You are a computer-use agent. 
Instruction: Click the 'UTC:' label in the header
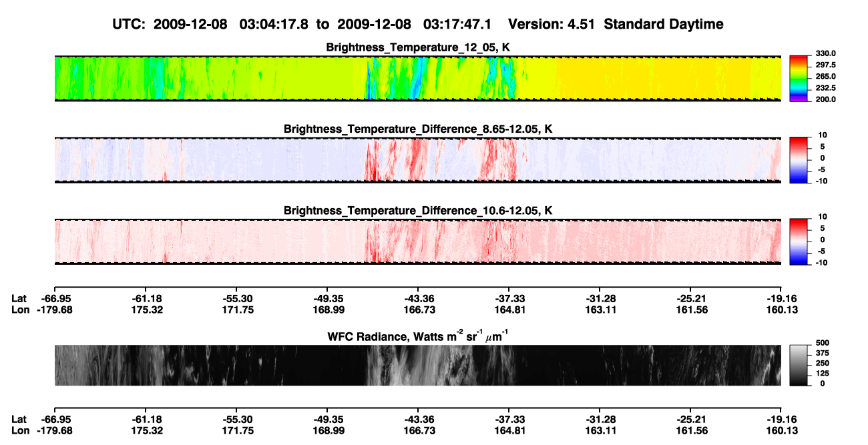pos(130,24)
